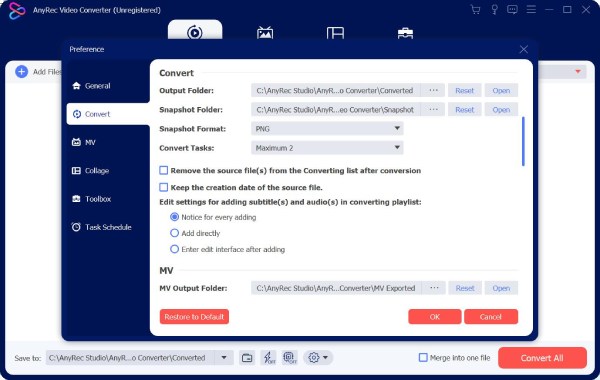Click the shopping cart purchase icon

(475, 10)
